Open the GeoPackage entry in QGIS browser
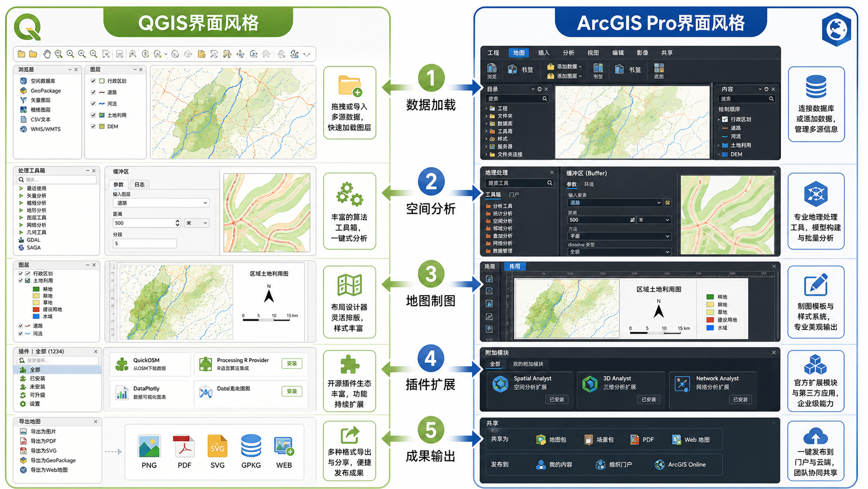This screenshot has width=868, height=489. 40,90
